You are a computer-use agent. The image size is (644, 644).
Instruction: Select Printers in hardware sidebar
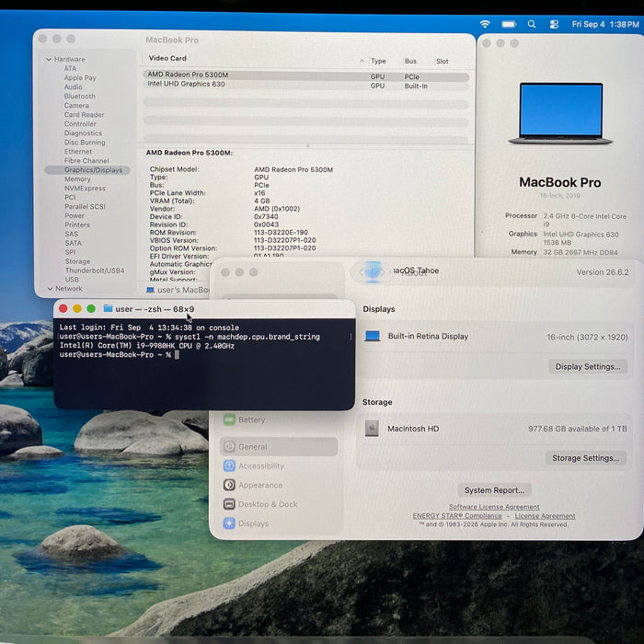click(76, 224)
